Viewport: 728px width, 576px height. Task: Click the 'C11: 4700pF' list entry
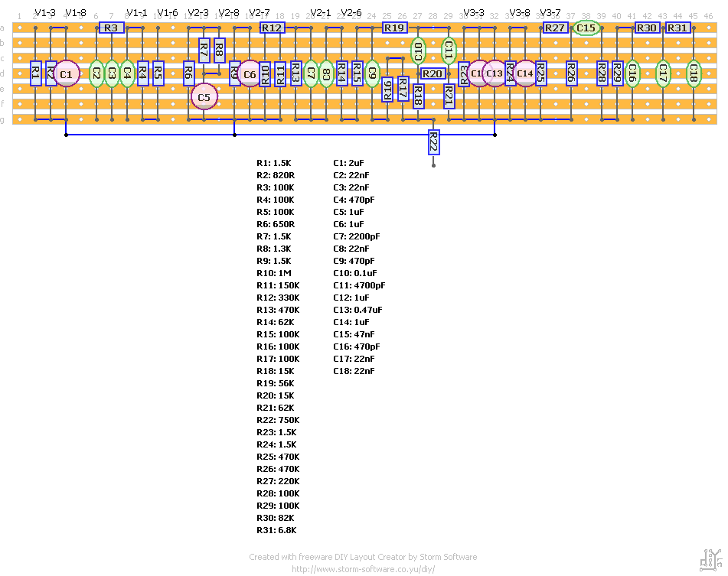tap(359, 285)
